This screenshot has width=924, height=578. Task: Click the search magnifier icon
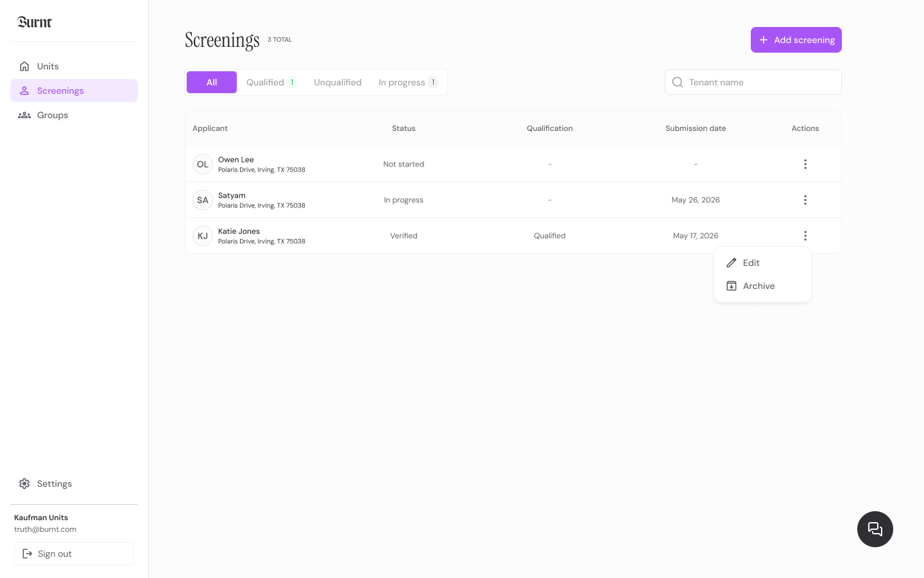tap(678, 82)
